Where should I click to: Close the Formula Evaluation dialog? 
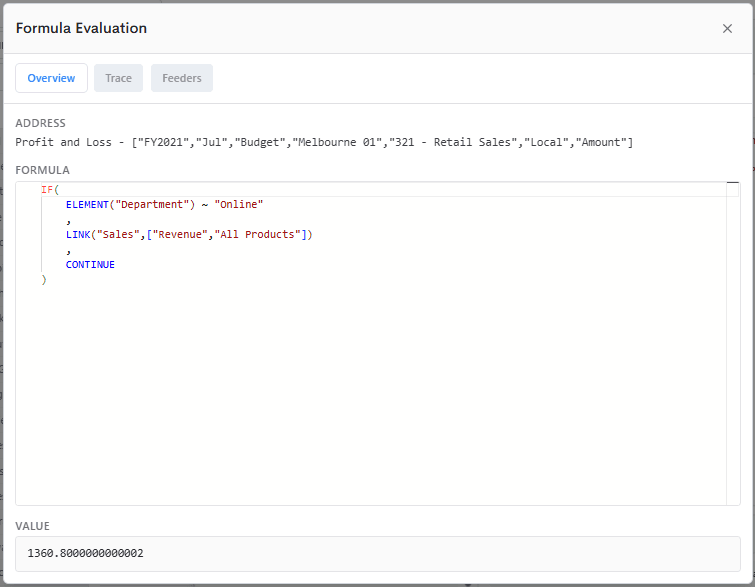[x=727, y=29]
